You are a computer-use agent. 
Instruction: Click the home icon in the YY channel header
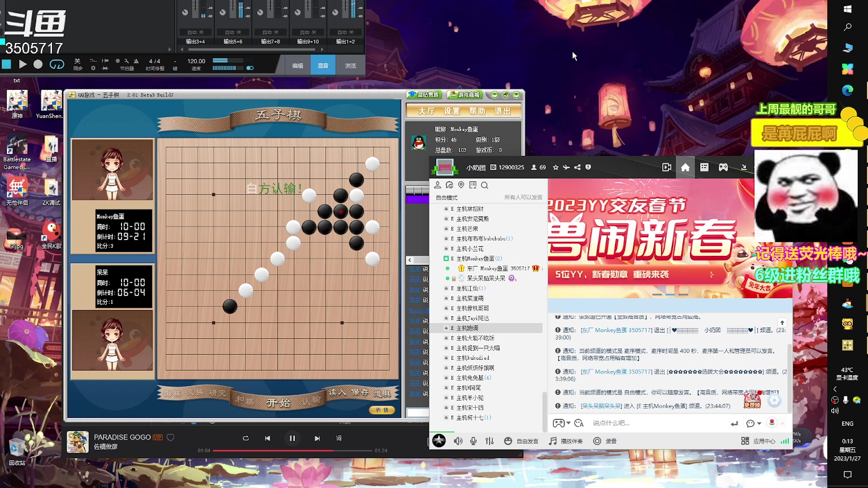point(685,167)
